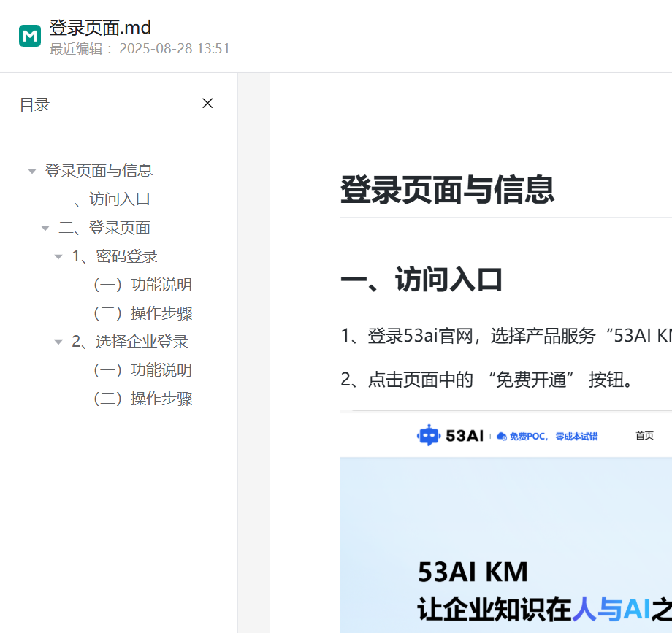
Task: Go to 操作步骤 under 密码登录
Action: tap(142, 313)
